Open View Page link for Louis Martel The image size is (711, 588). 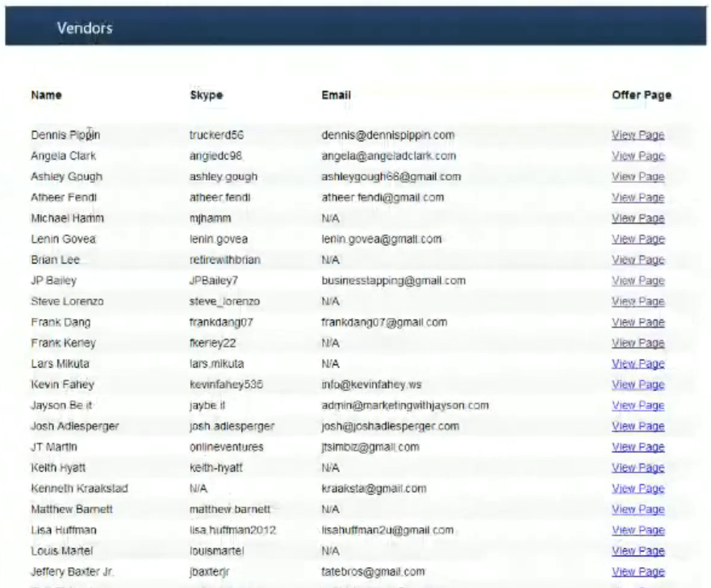638,551
